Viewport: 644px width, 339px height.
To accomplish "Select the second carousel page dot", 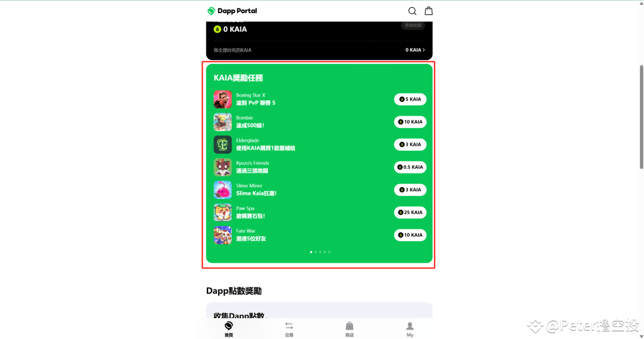I will (x=315, y=252).
